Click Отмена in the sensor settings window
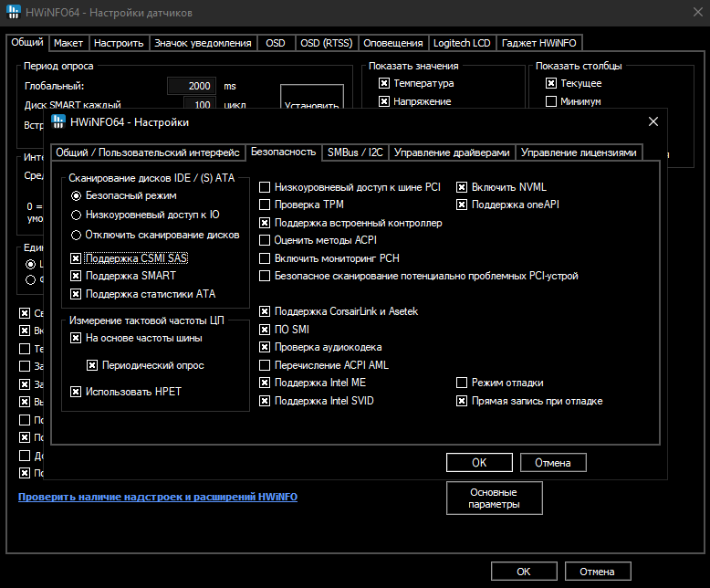The width and height of the screenshot is (710, 588). [x=598, y=572]
